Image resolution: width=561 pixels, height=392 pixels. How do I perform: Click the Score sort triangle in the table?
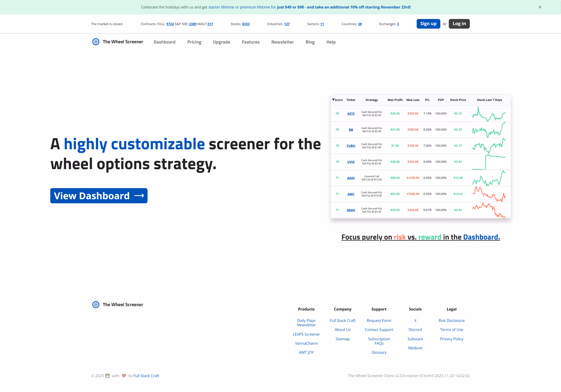[334, 100]
